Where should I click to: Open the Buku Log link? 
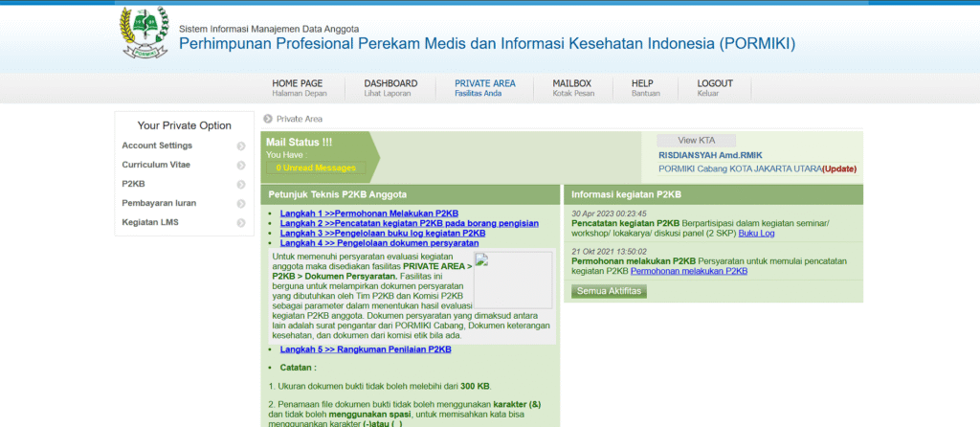[x=756, y=233]
